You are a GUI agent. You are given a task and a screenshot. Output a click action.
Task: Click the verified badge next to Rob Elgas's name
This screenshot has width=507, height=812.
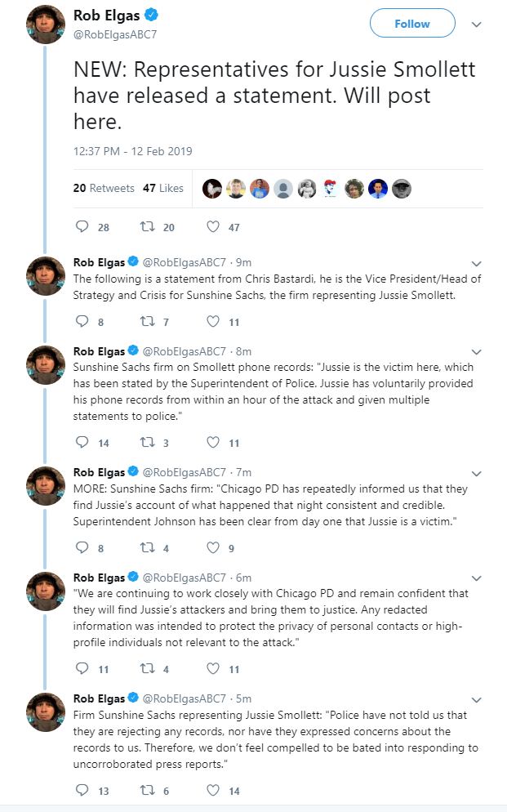coord(151,15)
